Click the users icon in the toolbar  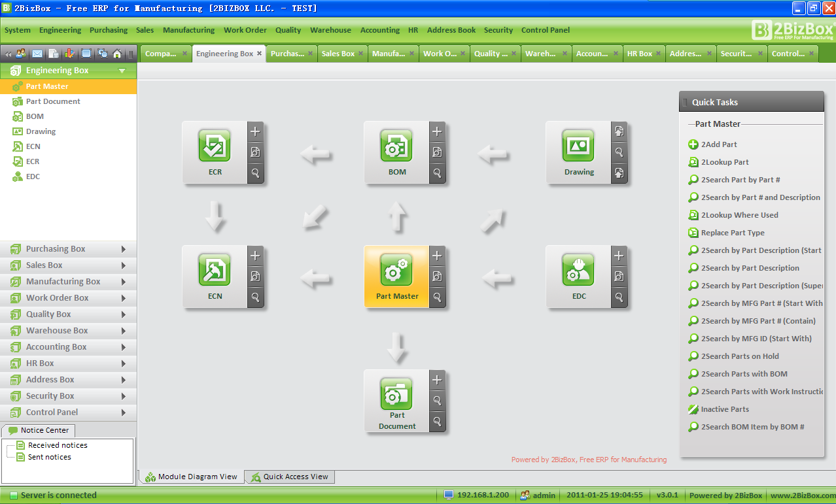22,54
